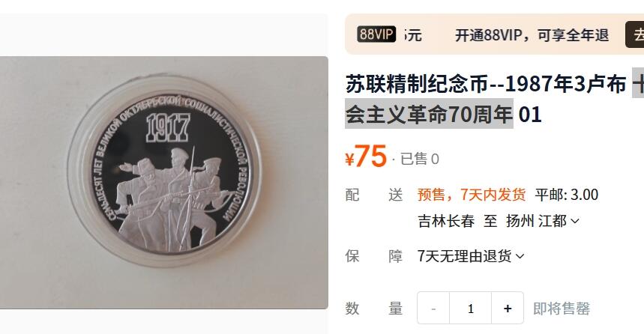Click the highlighted 会主义革命70周年 title text

tap(429, 114)
